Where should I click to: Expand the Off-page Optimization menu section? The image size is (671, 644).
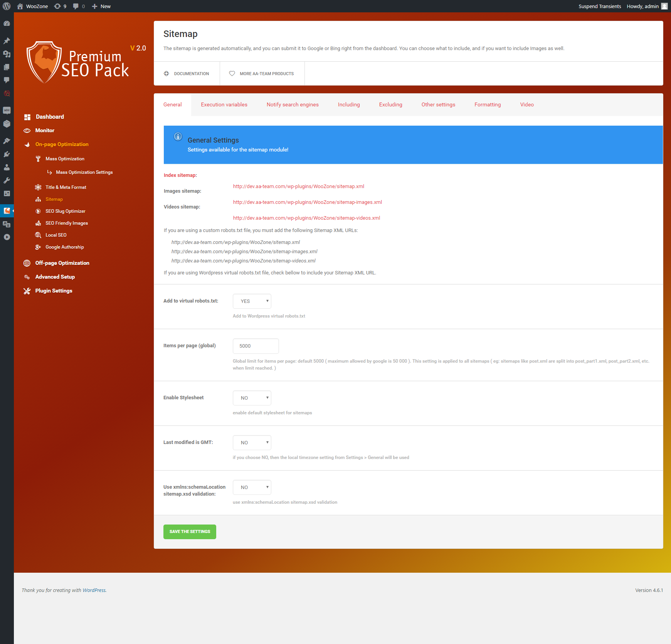coord(62,263)
